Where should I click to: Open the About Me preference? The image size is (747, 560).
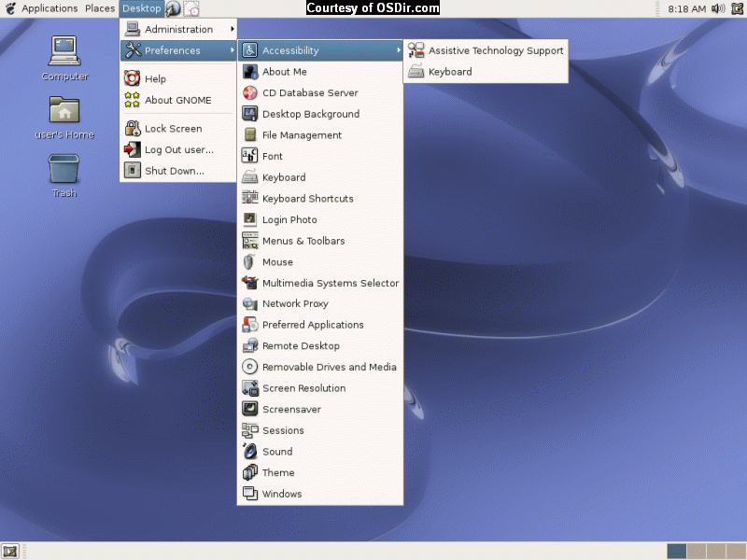(320, 72)
